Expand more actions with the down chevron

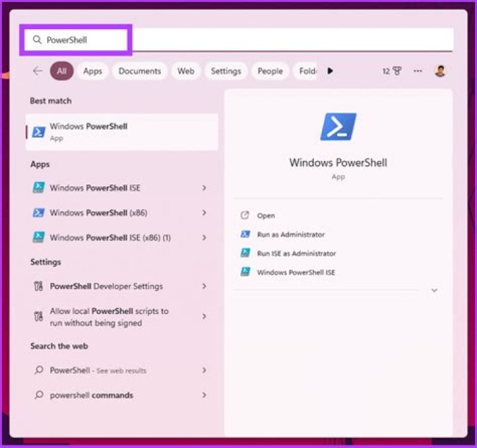click(435, 290)
